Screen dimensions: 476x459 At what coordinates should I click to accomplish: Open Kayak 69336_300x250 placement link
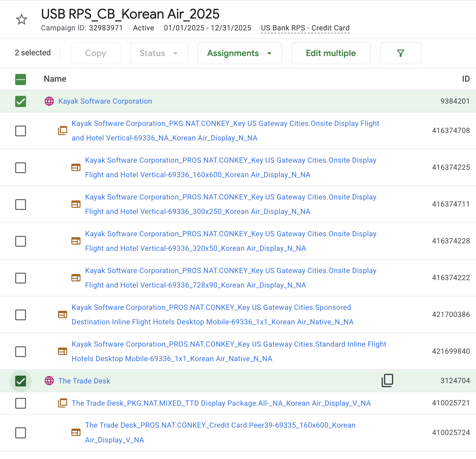231,204
